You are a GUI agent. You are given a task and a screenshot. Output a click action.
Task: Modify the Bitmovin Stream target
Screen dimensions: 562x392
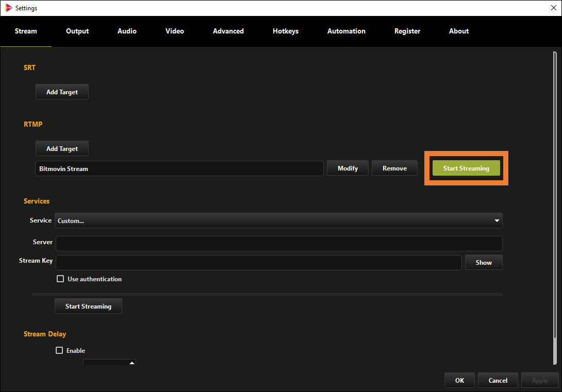[x=348, y=168]
